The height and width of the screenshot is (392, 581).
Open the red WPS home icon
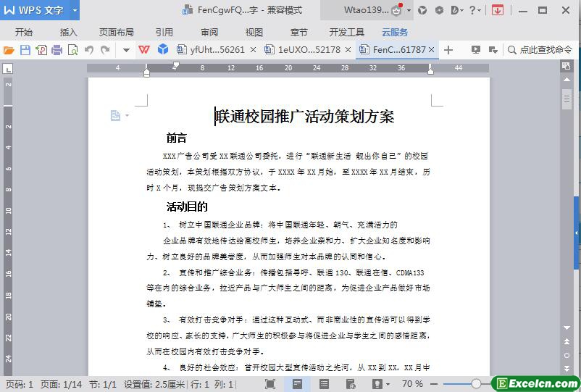click(143, 50)
